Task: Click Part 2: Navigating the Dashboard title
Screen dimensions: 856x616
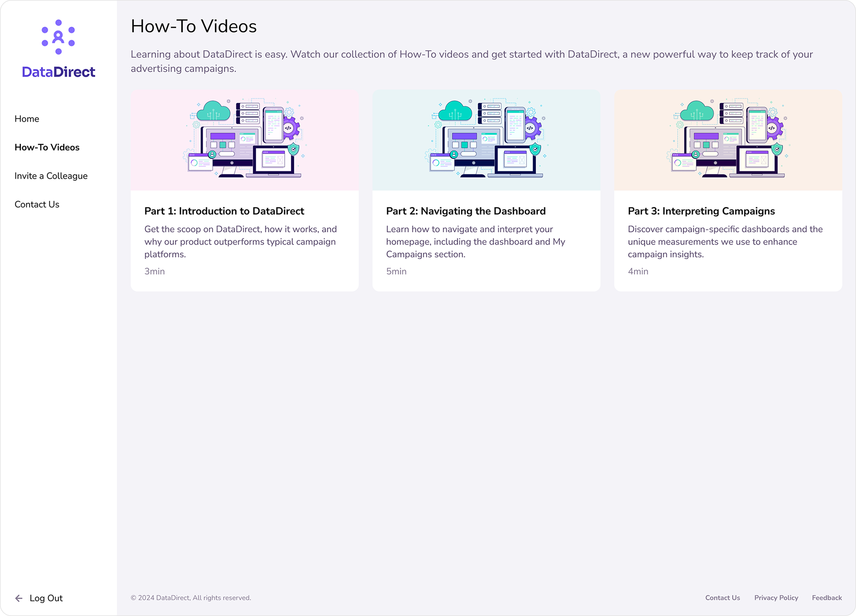Action: tap(465, 211)
